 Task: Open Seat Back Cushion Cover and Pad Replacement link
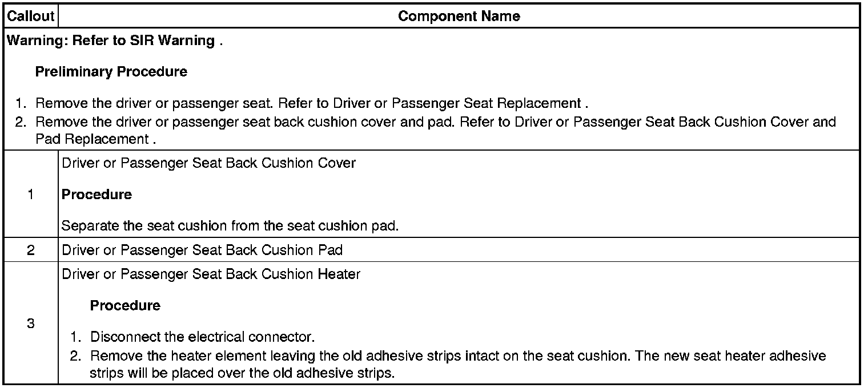click(x=674, y=122)
